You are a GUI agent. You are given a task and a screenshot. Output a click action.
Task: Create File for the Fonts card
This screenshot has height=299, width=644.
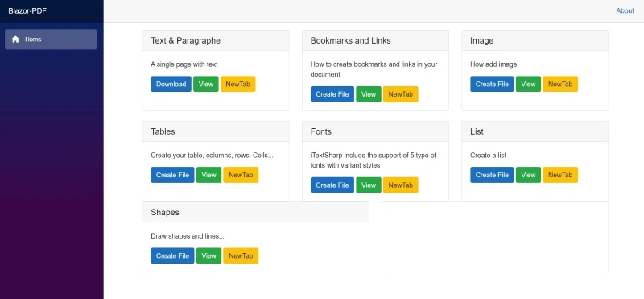tap(332, 185)
